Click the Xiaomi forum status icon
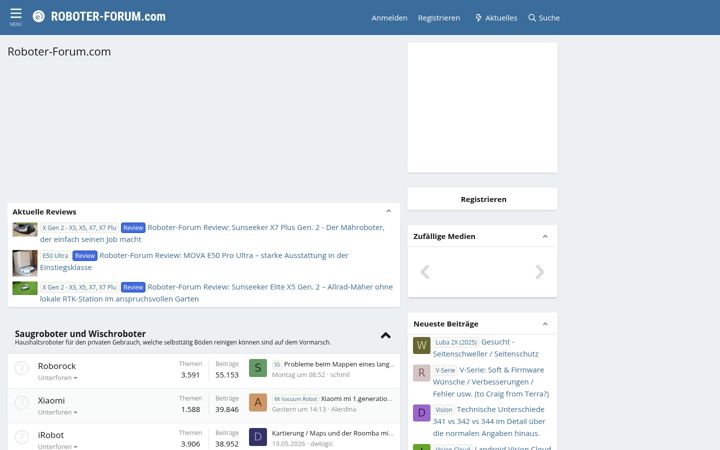 pos(22,403)
